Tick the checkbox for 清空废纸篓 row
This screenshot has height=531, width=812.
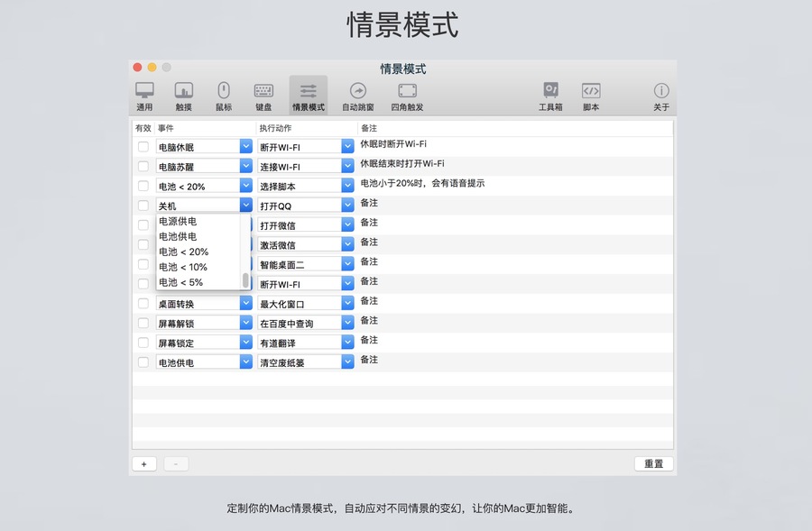point(143,362)
